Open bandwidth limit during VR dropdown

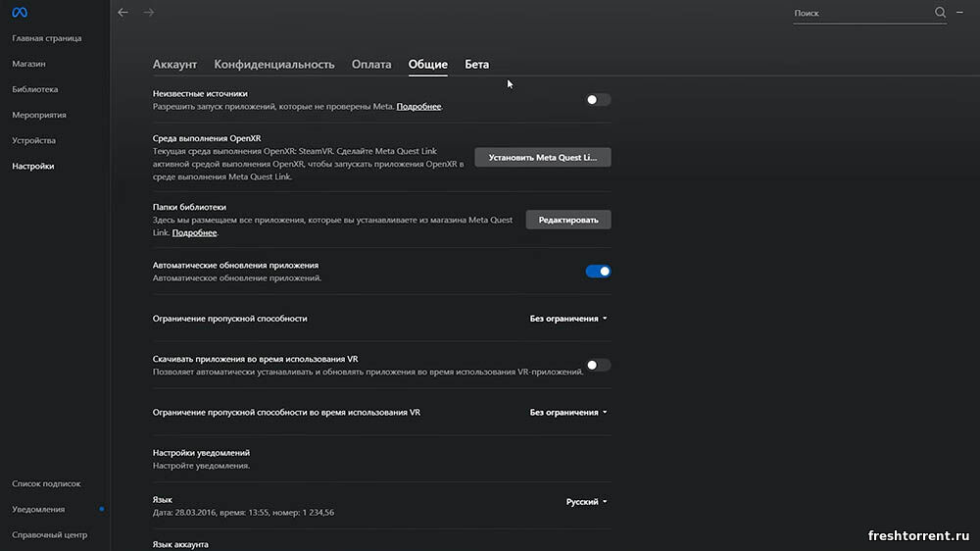tap(568, 412)
